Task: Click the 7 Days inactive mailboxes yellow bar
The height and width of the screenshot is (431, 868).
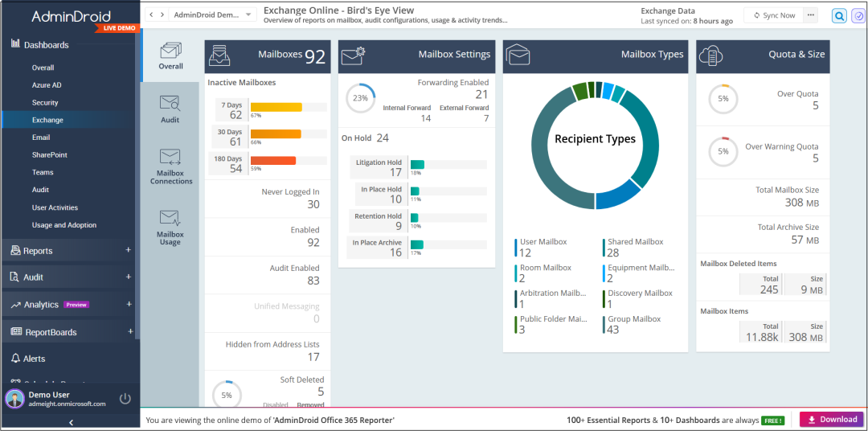Action: click(x=276, y=107)
